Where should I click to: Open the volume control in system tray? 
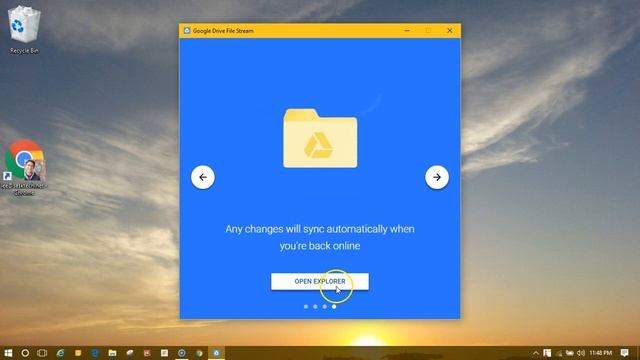pyautogui.click(x=581, y=353)
